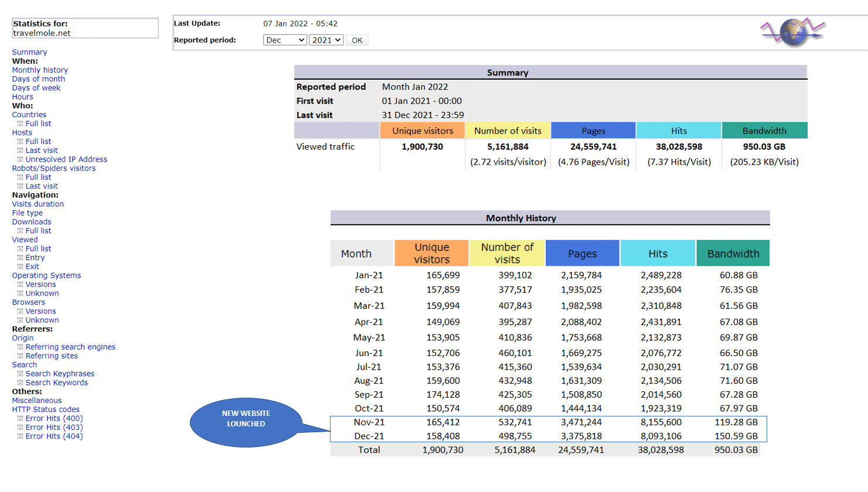Click the orange Unique visitors summary header
The width and height of the screenshot is (868, 492).
(423, 131)
